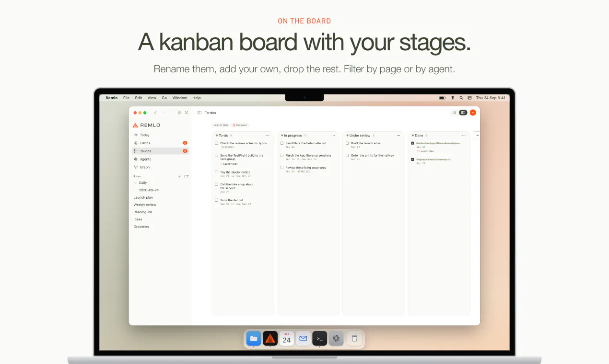
Task: Click the orange add to-do button
Action: tap(473, 113)
